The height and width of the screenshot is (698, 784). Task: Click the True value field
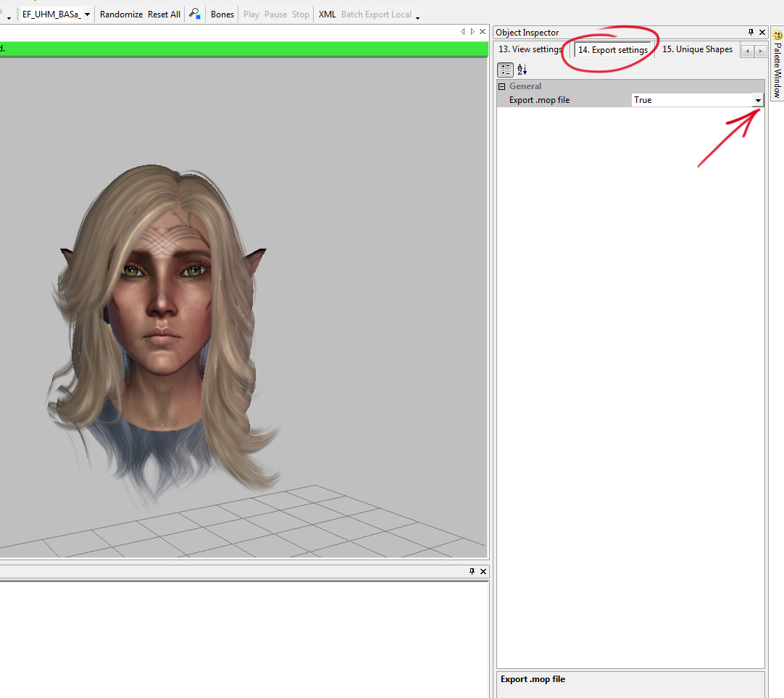point(692,100)
